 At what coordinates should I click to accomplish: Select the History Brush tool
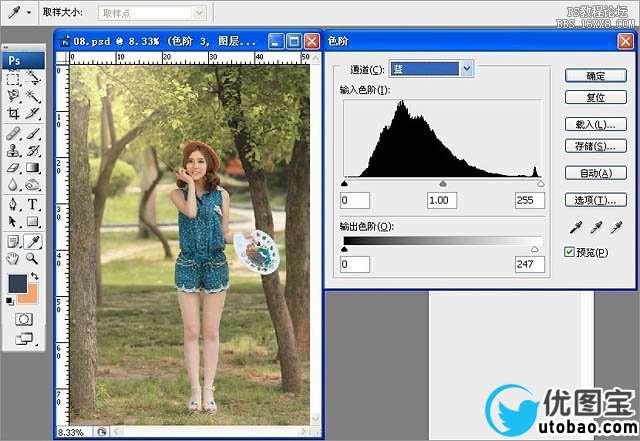point(33,151)
